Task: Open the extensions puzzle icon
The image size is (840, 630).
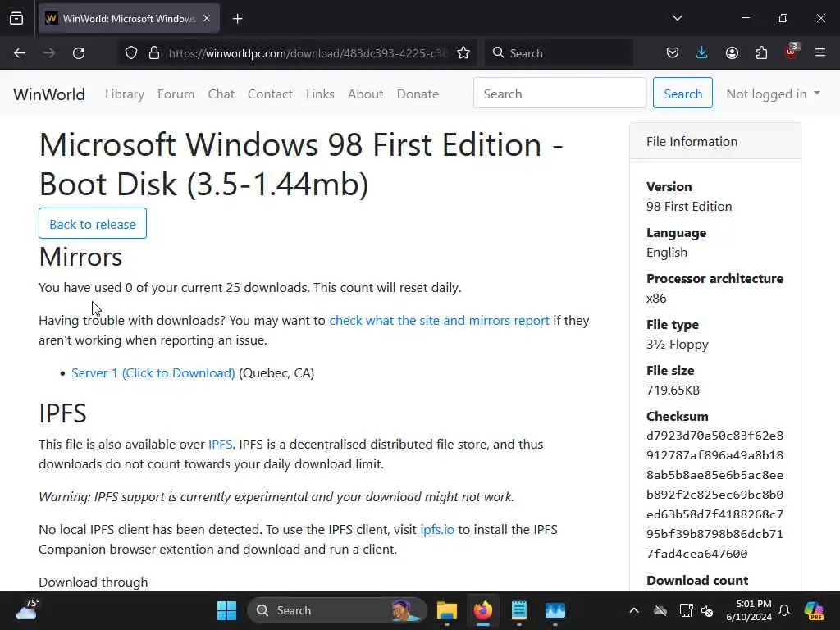Action: click(761, 53)
